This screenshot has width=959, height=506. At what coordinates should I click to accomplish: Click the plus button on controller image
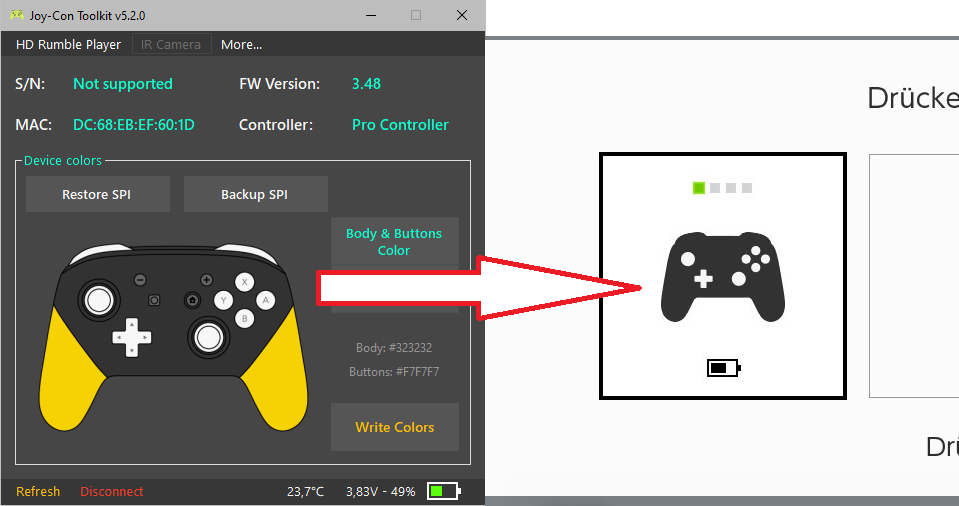tap(207, 280)
